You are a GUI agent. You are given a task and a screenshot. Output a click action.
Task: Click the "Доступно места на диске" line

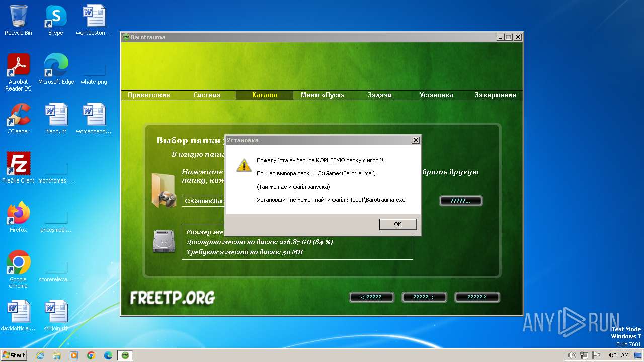[x=260, y=242]
